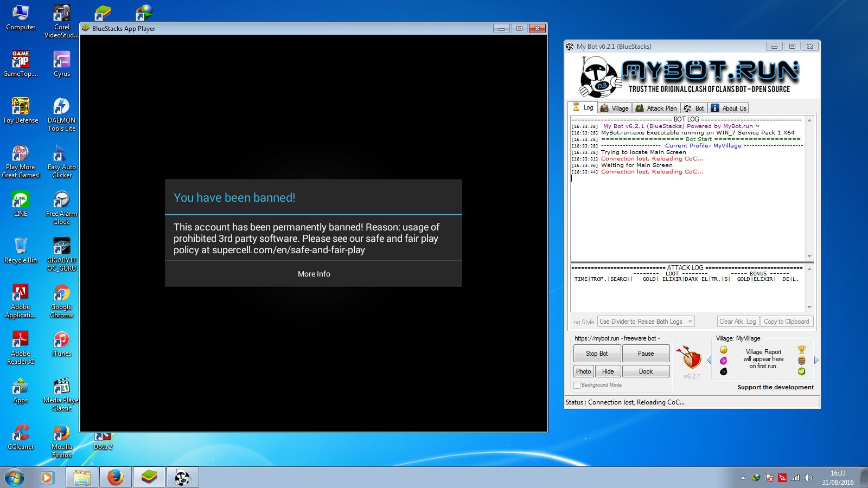Launch the CCleaner desktop shortcut

21,437
